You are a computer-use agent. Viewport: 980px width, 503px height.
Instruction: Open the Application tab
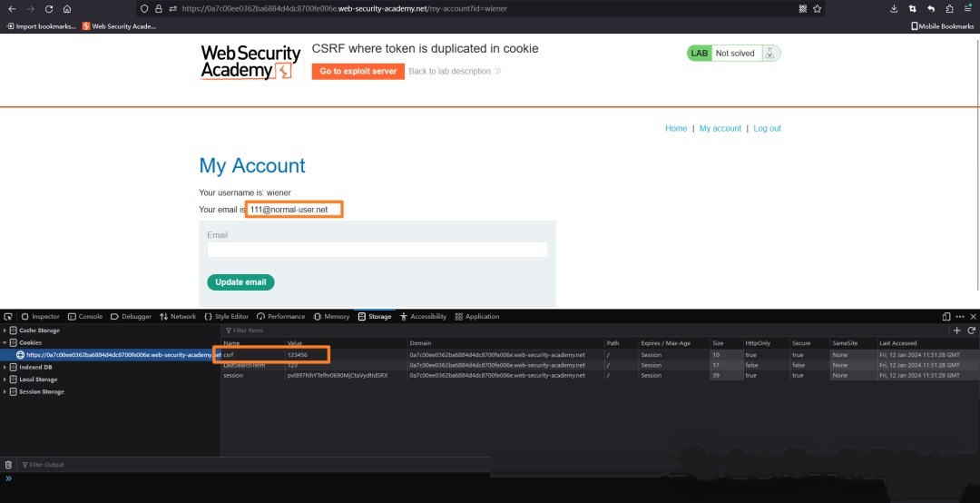point(477,317)
